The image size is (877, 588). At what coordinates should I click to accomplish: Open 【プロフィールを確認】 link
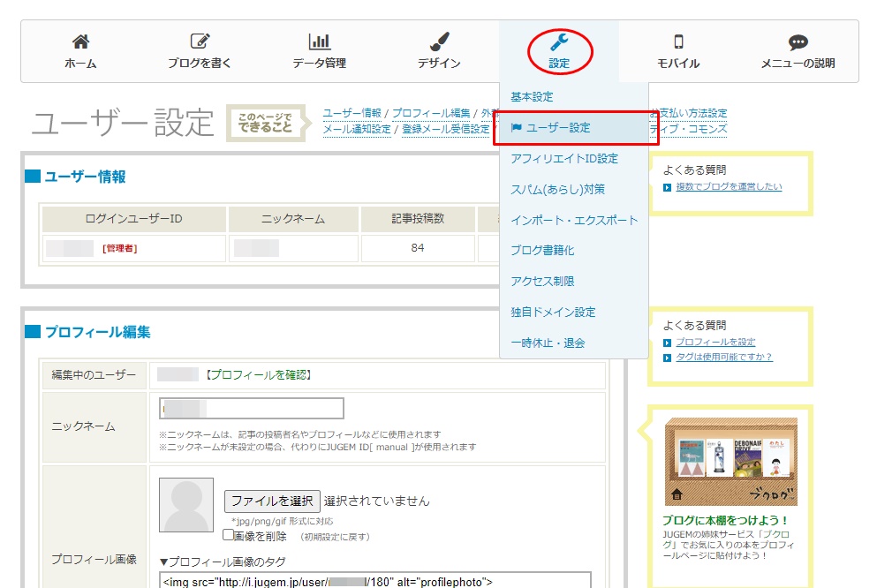[x=258, y=374]
